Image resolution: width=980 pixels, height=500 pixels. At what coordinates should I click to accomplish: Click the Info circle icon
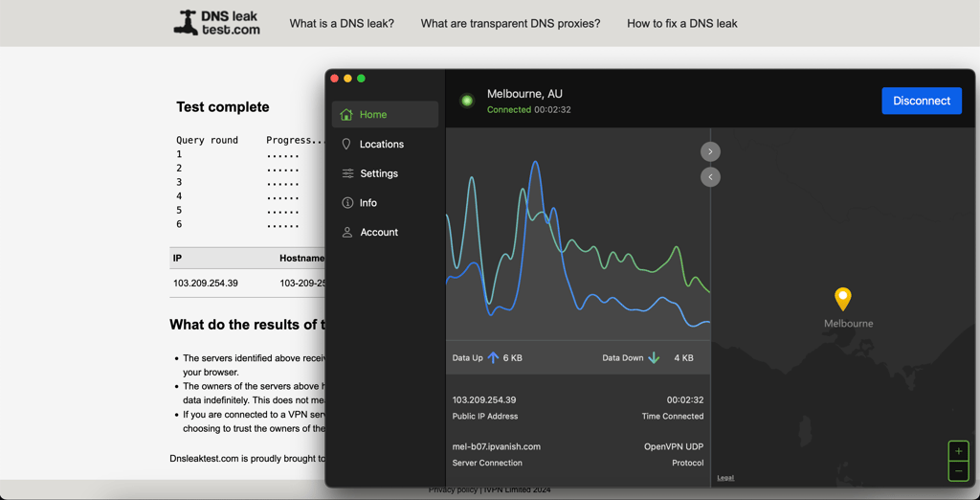347,203
